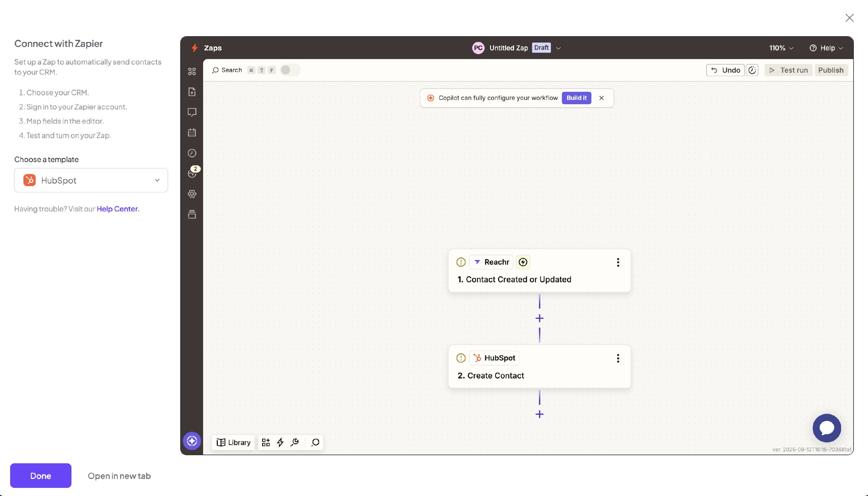Viewport: 868px width, 496px height.
Task: Open the Help menu
Action: [x=826, y=48]
